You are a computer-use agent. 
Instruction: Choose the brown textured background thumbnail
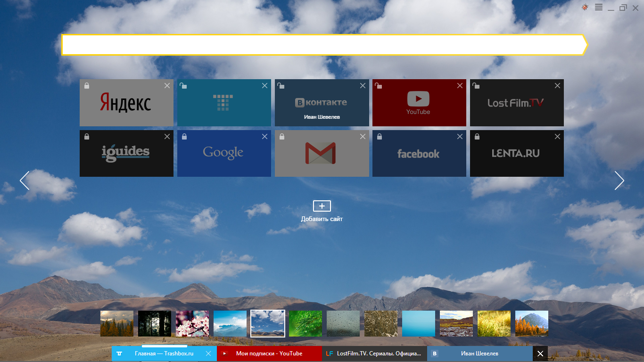coord(381,323)
